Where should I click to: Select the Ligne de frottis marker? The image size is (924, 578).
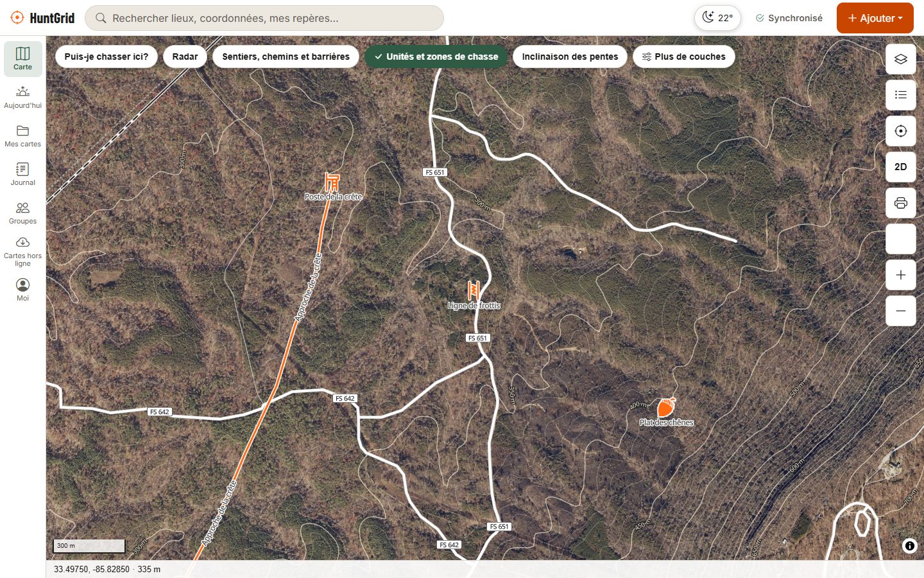[x=474, y=291]
